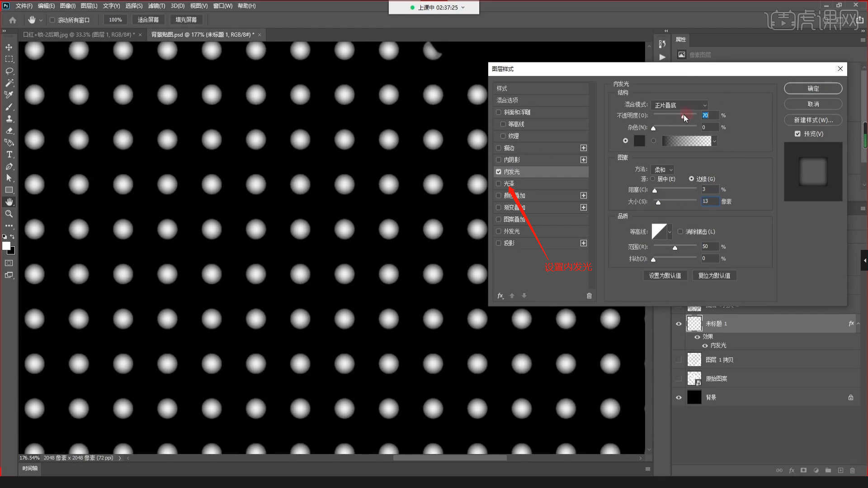The image size is (868, 488).
Task: Select the Path Selection arrow tool
Action: (9, 178)
